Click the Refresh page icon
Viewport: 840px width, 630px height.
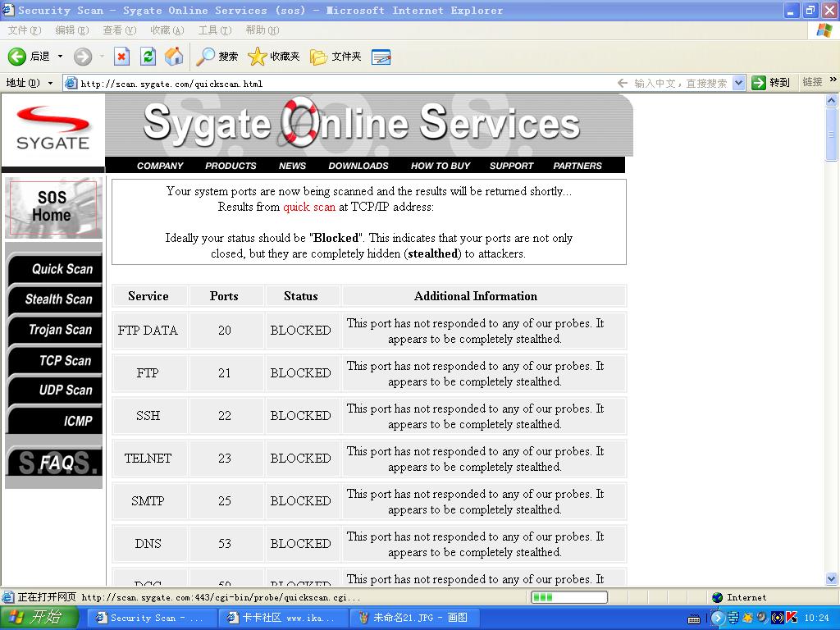coord(148,57)
